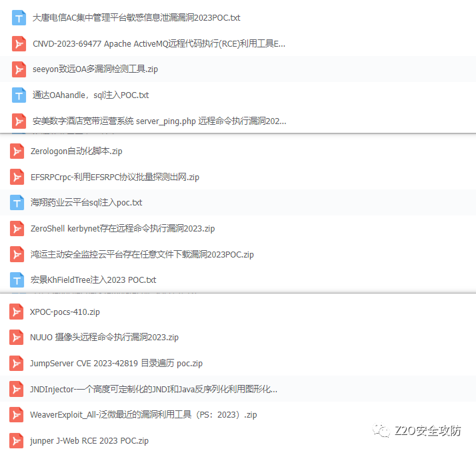Screen dimensions: 476x451
Task: Open Zerologon自动化脚本.zip
Action: (x=77, y=151)
